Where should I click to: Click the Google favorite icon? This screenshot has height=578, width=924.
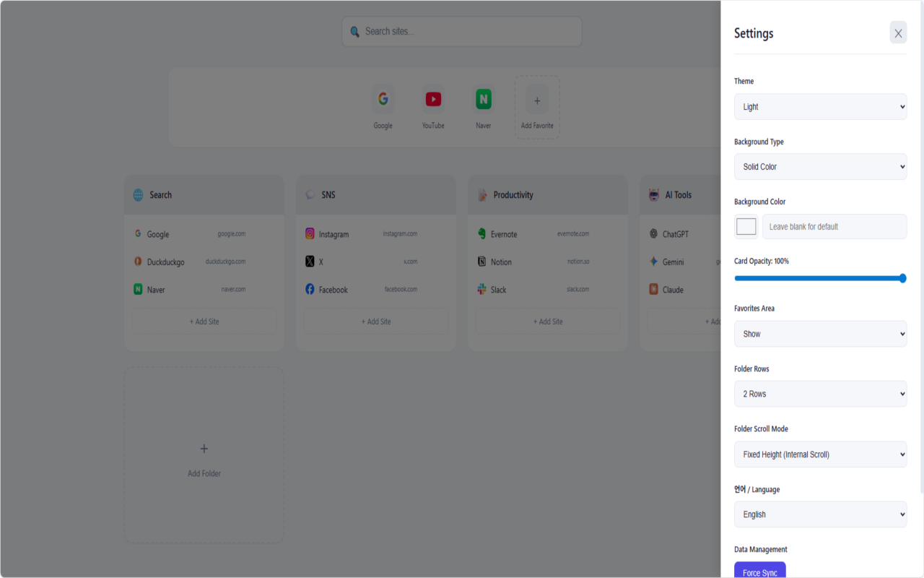tap(383, 100)
